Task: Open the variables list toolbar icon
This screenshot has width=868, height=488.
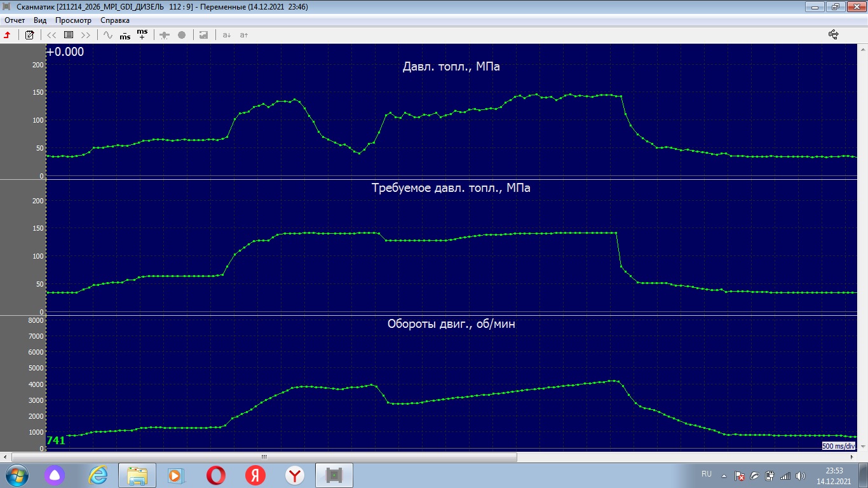Action: (69, 35)
